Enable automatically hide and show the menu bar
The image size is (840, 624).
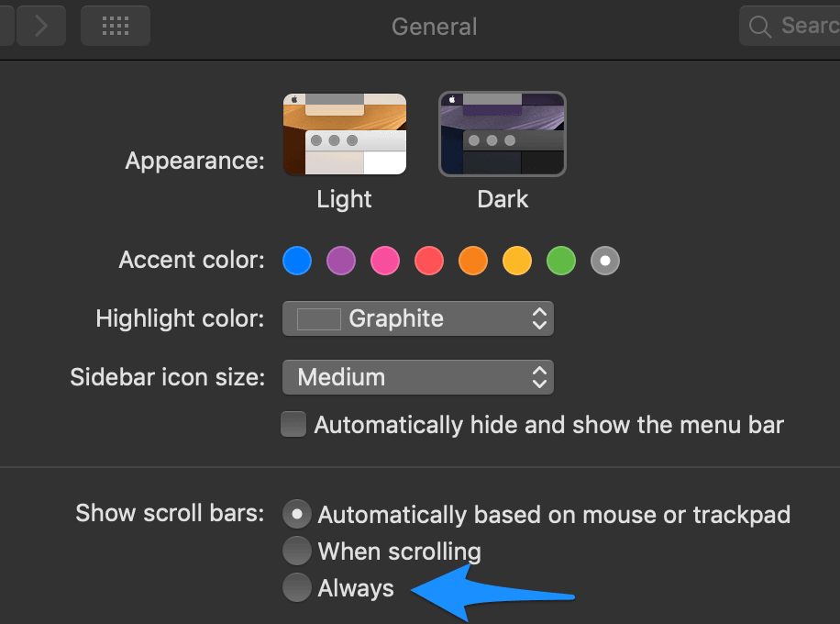(293, 424)
